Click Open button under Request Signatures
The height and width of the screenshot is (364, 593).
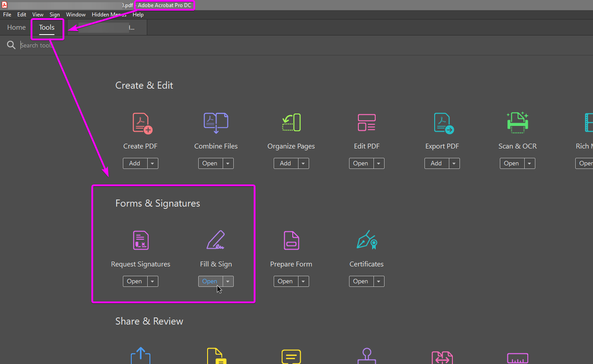coord(135,281)
